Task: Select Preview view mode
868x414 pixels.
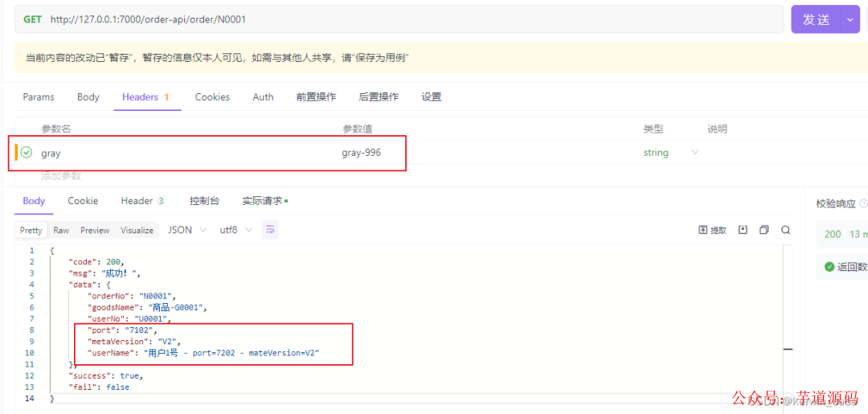Action: [x=95, y=230]
